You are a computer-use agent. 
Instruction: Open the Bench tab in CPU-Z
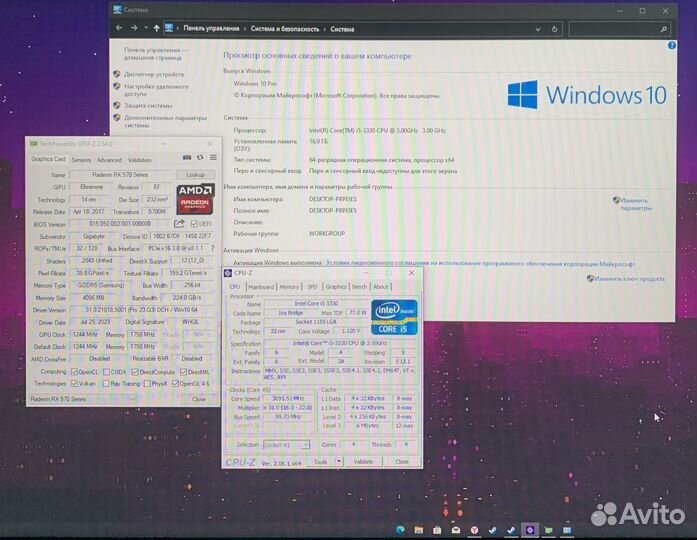pyautogui.click(x=359, y=287)
